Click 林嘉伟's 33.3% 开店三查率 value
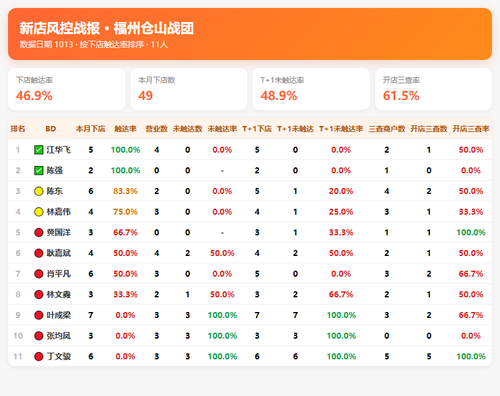This screenshot has width=500, height=396. pos(471,212)
